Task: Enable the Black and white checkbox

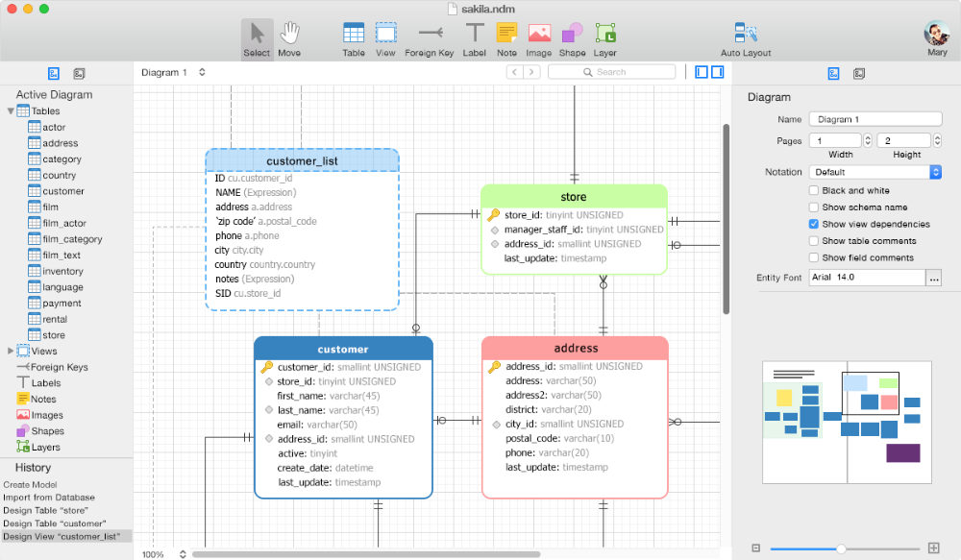Action: 814,190
